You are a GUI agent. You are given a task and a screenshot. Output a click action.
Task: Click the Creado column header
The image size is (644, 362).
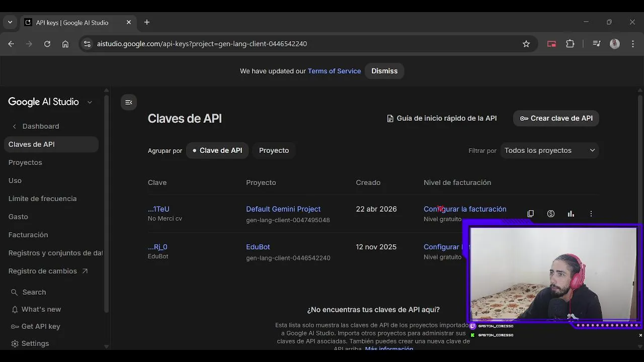coord(368,183)
